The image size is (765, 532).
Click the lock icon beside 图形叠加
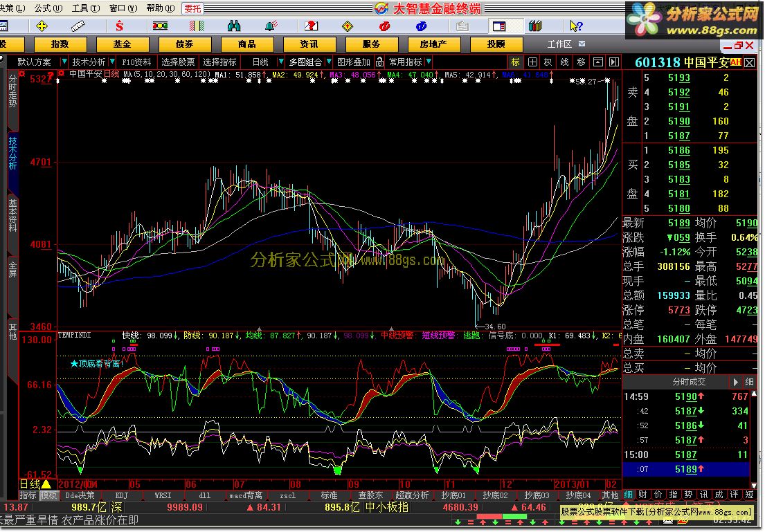click(x=379, y=62)
